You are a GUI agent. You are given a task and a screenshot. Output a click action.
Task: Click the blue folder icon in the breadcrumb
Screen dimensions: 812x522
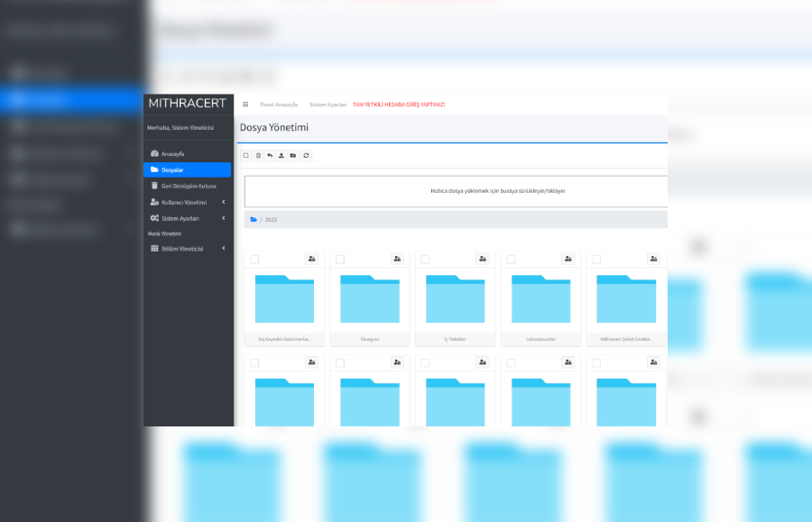coord(254,218)
